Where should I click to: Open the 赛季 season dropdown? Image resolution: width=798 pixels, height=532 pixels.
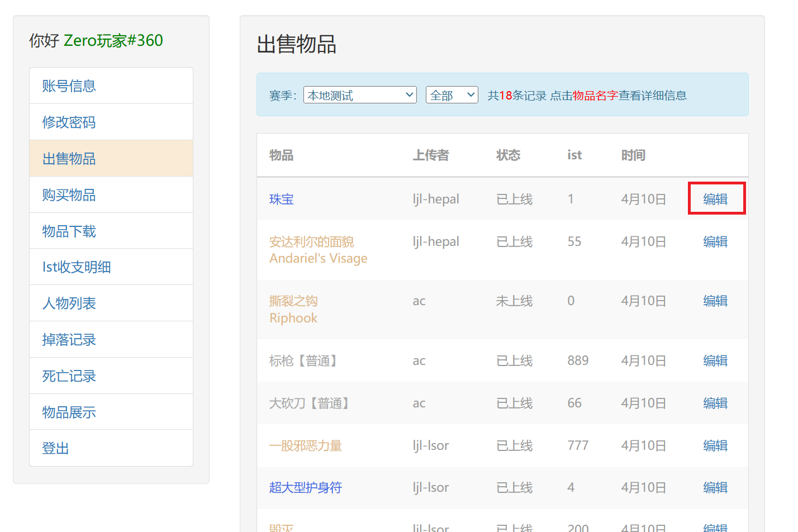click(x=360, y=95)
